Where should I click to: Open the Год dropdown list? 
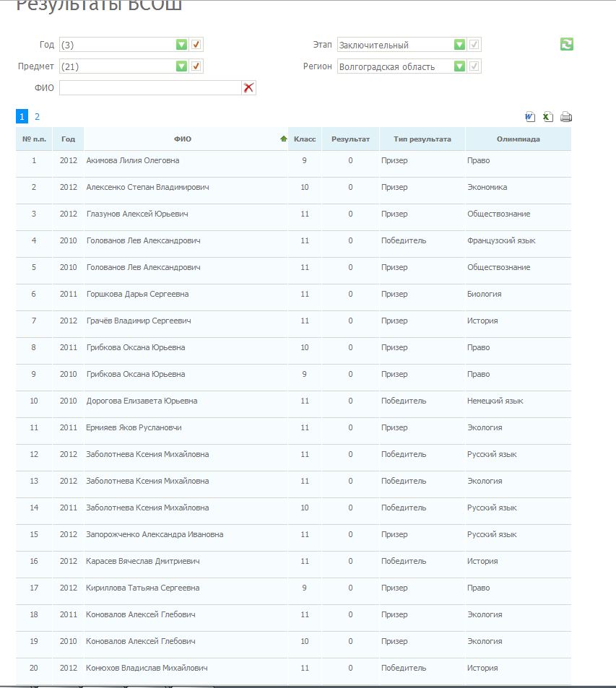[x=181, y=44]
